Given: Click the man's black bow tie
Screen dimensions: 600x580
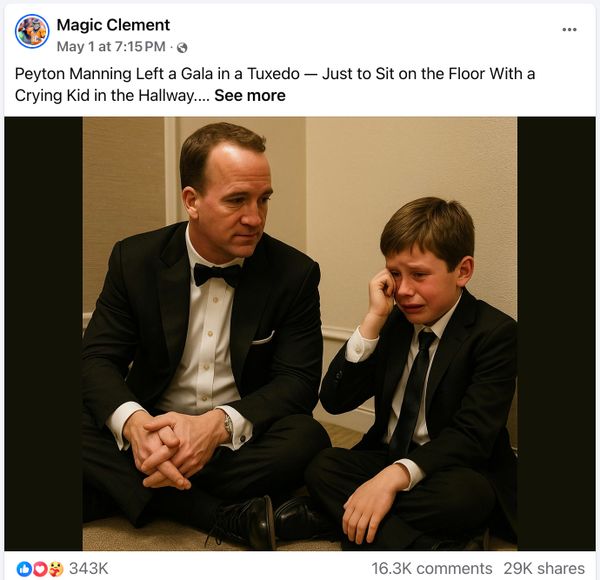Looking at the screenshot, I should [x=218, y=273].
